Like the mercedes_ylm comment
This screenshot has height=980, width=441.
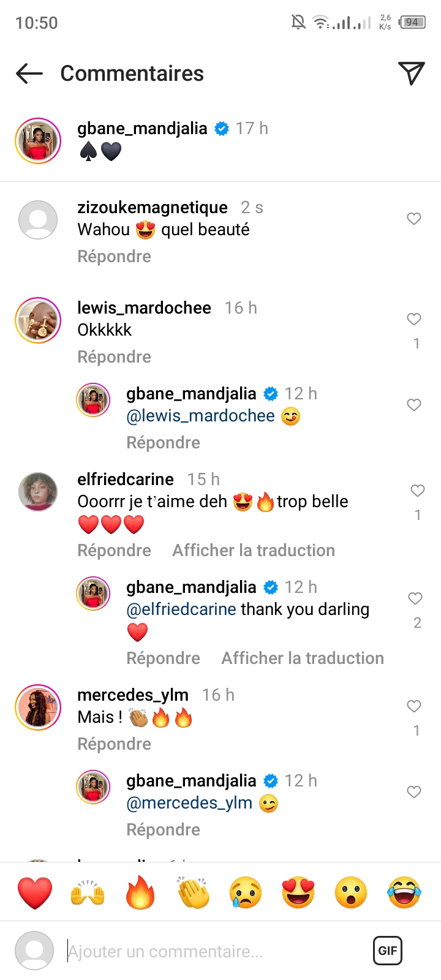tap(414, 706)
